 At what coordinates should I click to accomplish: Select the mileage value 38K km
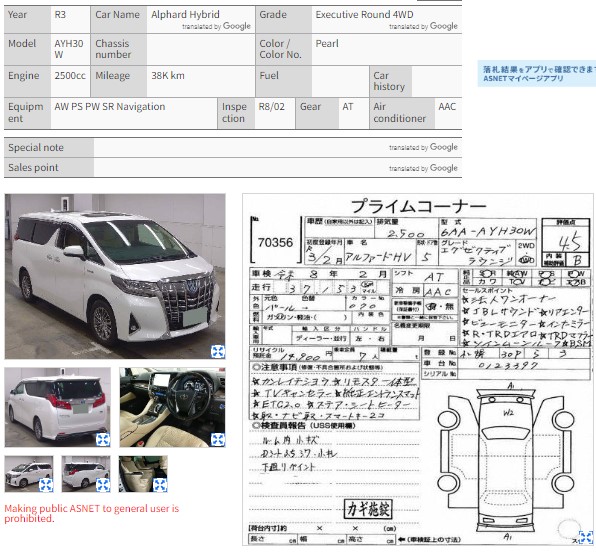click(168, 76)
